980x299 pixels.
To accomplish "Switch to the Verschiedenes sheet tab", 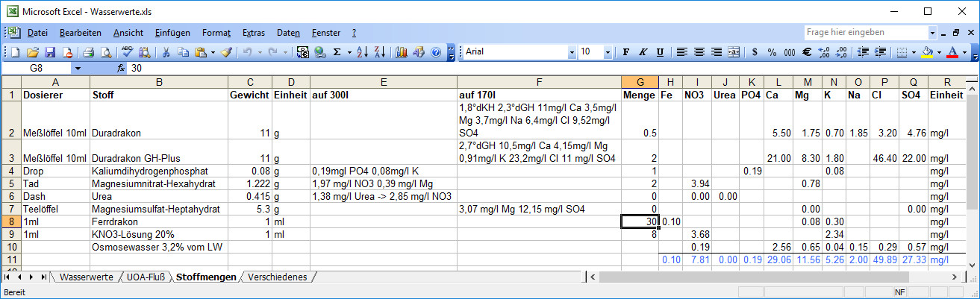I will tap(277, 277).
